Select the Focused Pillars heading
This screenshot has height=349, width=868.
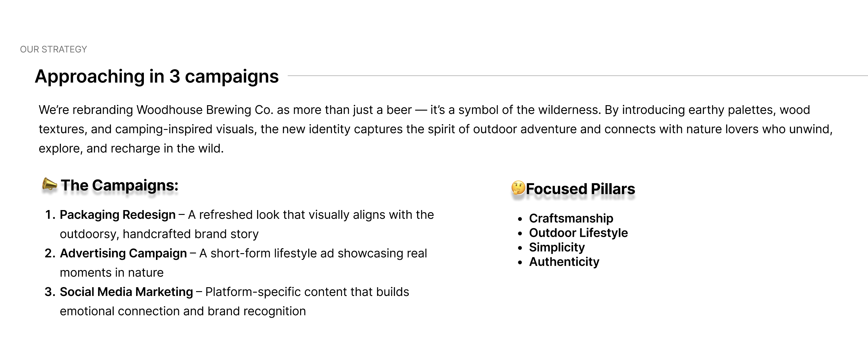(580, 189)
